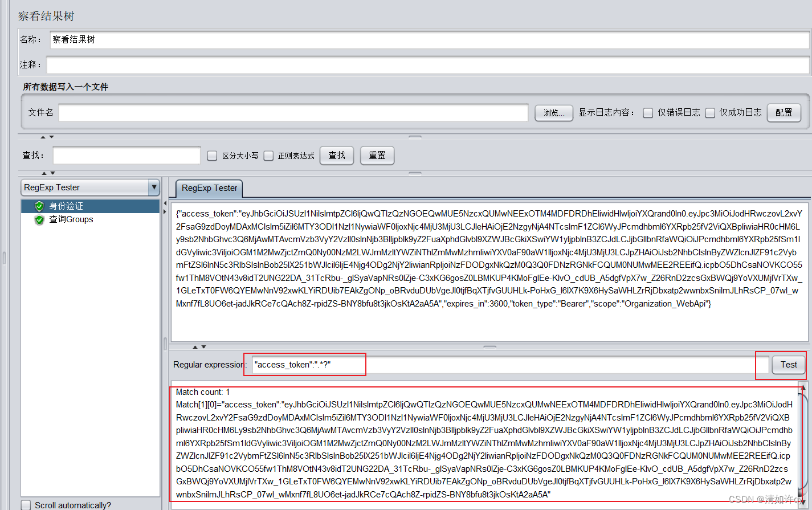Toggle the 正则表达式 regex checkbox
This screenshot has width=812, height=510.
pyautogui.click(x=268, y=156)
